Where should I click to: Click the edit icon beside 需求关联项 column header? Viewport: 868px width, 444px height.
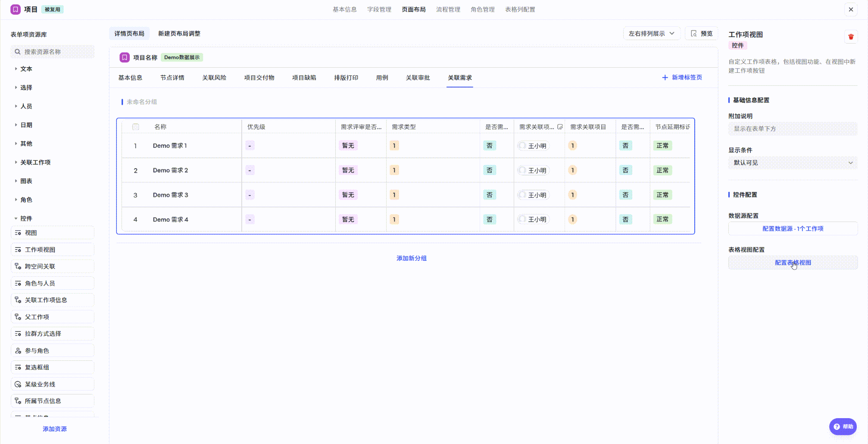(560, 127)
